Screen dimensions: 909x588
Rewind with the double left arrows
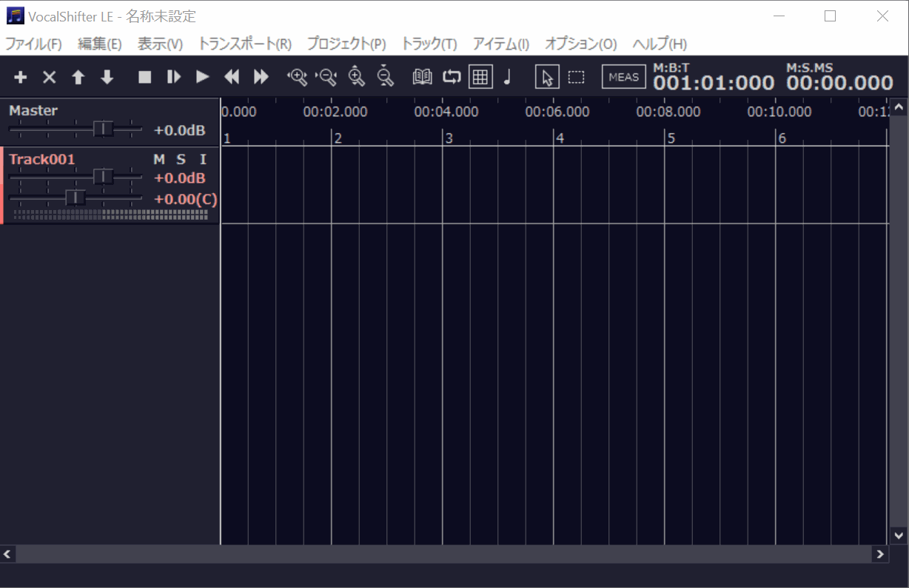coord(232,77)
